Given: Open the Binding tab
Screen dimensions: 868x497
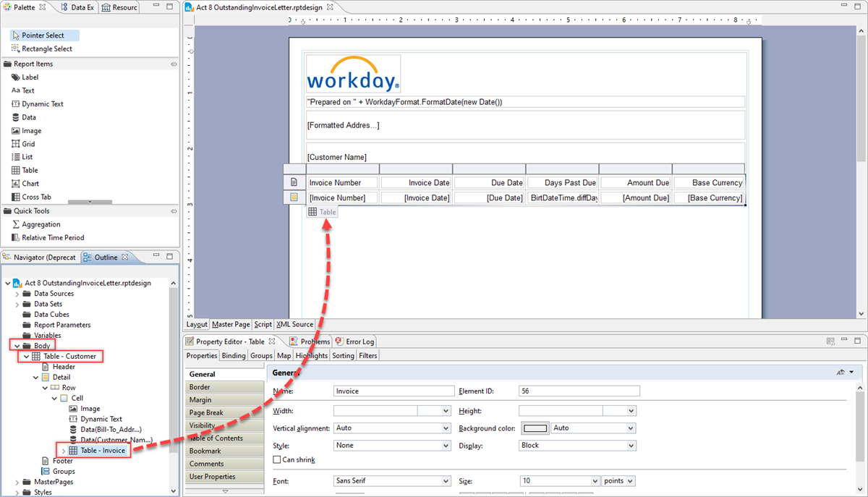Looking at the screenshot, I should 234,355.
